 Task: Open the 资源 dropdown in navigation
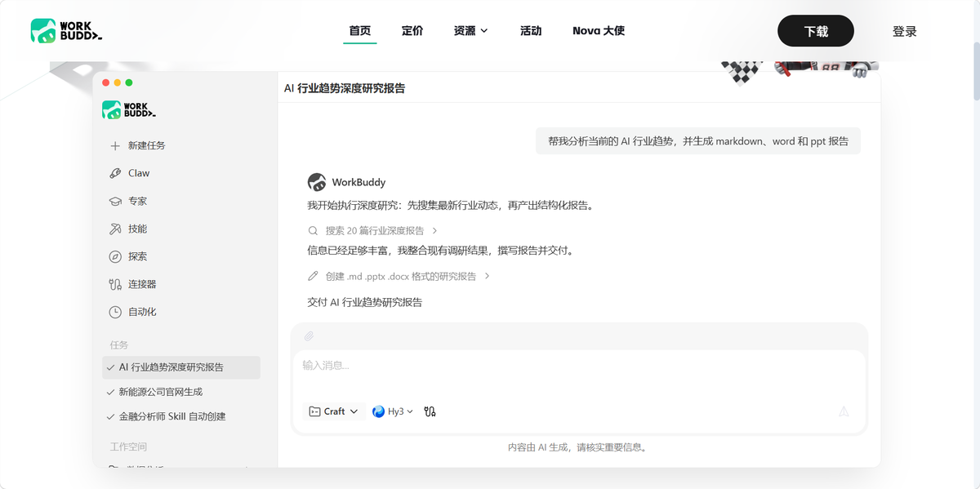click(471, 31)
